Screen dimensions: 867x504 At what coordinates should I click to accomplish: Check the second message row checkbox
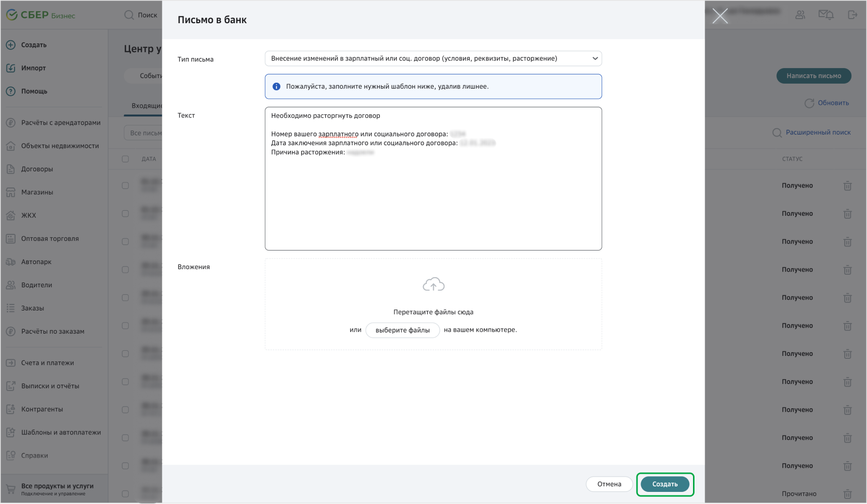click(x=126, y=214)
